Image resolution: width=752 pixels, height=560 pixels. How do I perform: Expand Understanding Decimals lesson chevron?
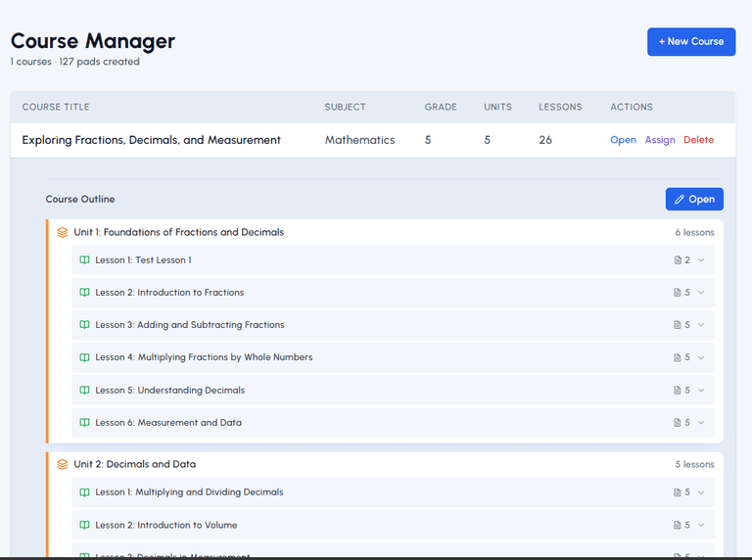pyautogui.click(x=701, y=390)
